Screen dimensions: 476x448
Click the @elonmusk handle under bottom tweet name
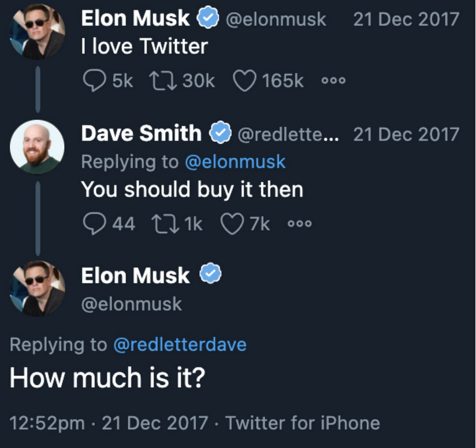point(132,304)
